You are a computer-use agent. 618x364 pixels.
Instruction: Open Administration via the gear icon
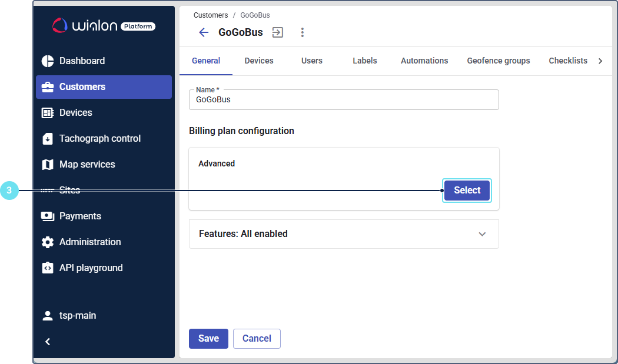tap(48, 242)
